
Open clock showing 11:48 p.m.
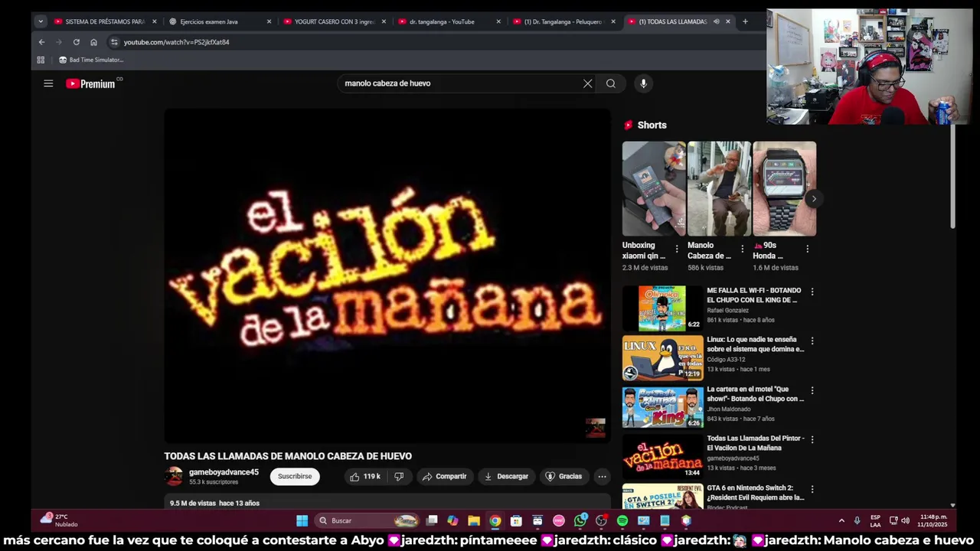pos(933,520)
